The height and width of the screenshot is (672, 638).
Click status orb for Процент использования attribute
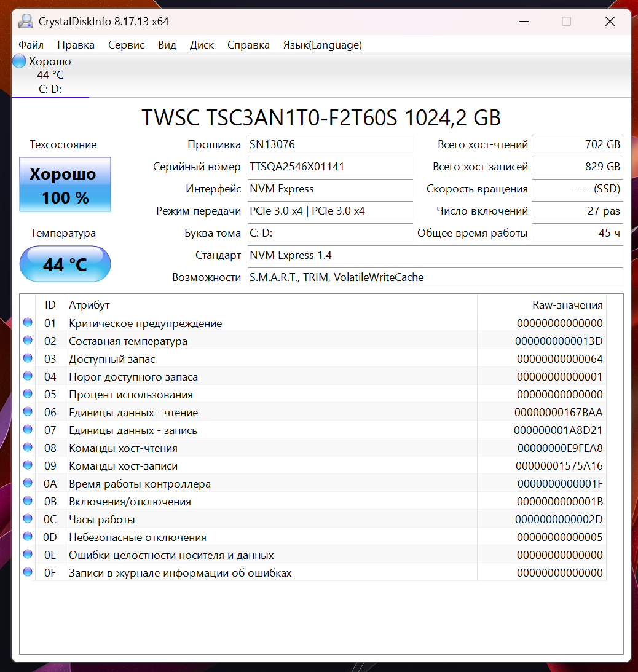click(x=28, y=394)
